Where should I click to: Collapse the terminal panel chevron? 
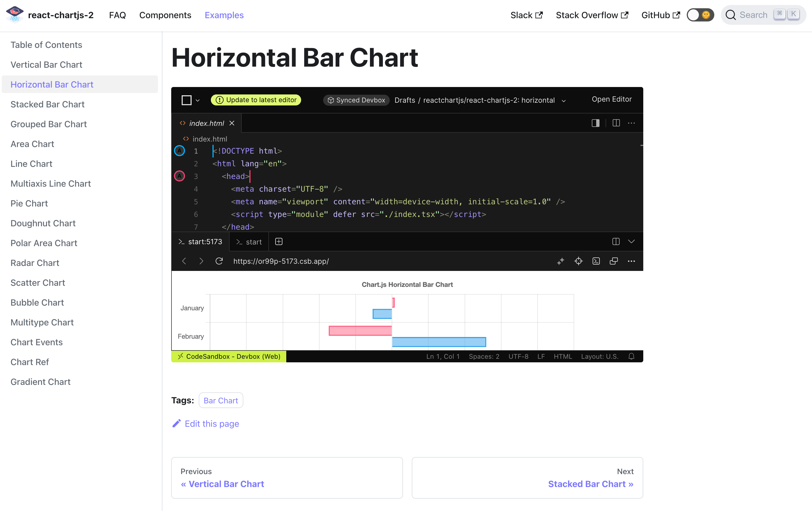coord(631,241)
